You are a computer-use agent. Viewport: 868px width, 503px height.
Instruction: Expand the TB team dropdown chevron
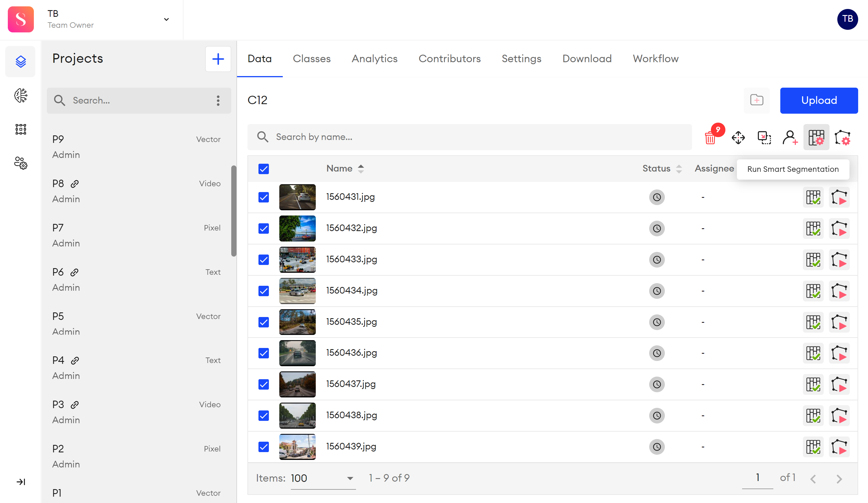[x=166, y=19]
